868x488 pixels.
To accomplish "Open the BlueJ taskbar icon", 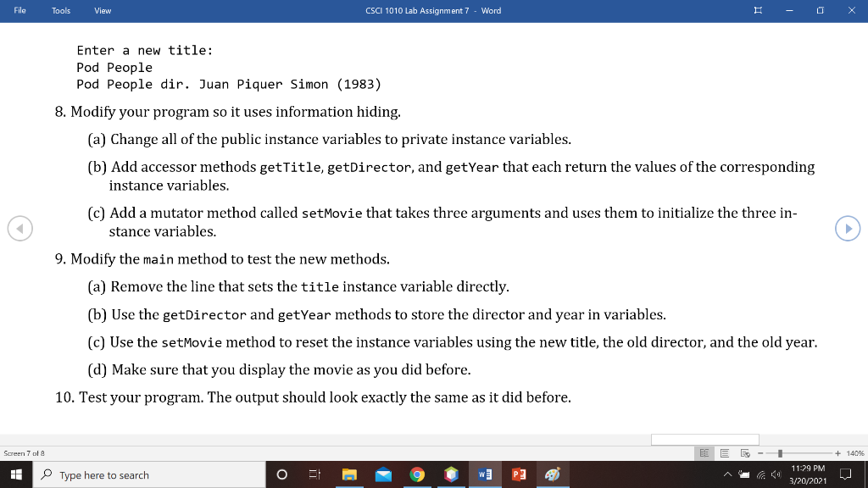I will (450, 474).
